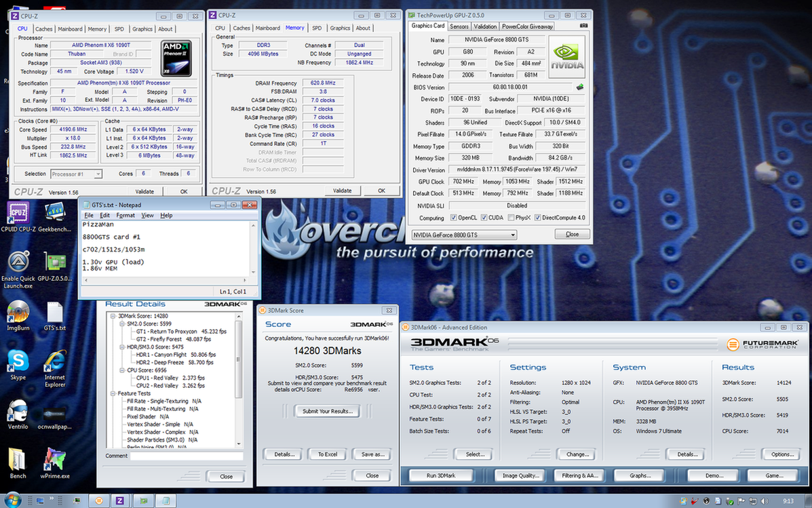The width and height of the screenshot is (812, 508).
Task: Select the wPrime.exe desktop icon
Action: coord(54,463)
